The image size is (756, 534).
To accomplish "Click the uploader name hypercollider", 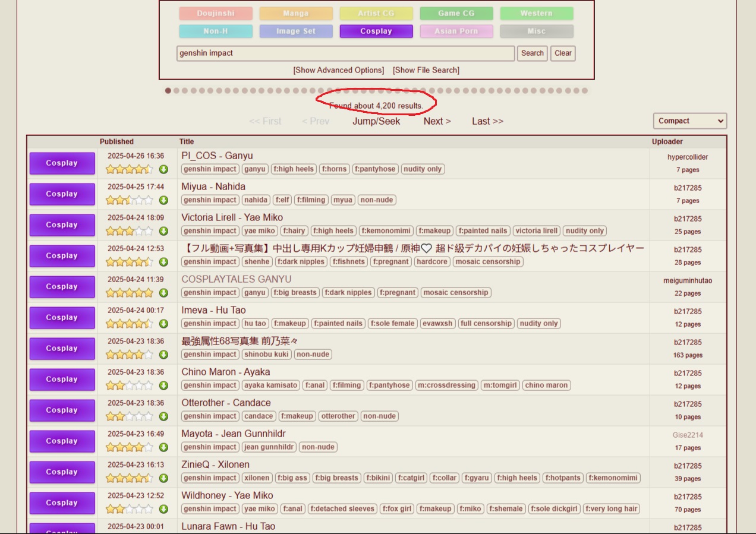I will point(688,157).
